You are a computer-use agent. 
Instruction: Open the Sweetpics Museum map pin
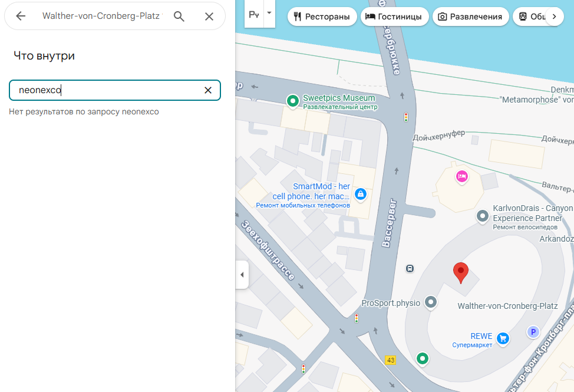coord(292,101)
